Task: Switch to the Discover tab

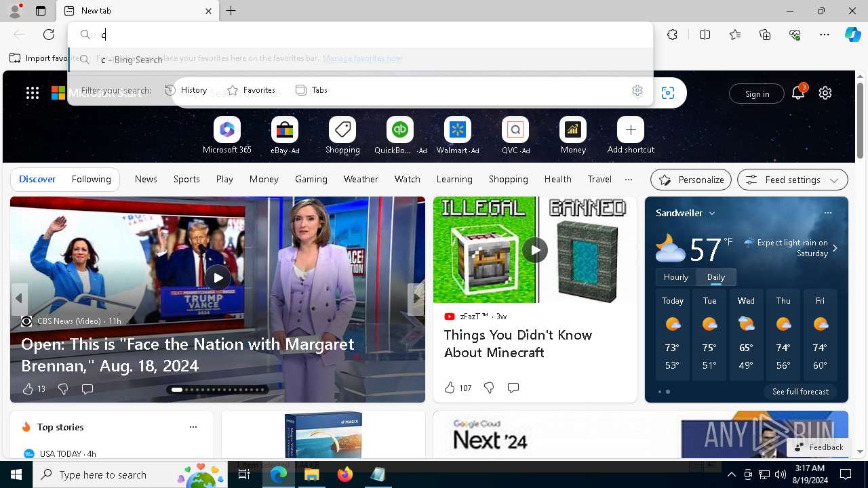Action: pyautogui.click(x=37, y=180)
